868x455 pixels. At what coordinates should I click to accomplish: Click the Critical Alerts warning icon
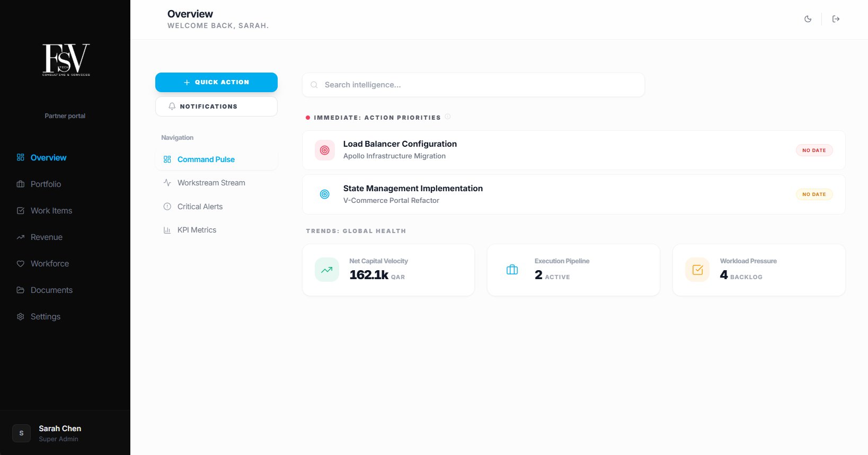167,207
